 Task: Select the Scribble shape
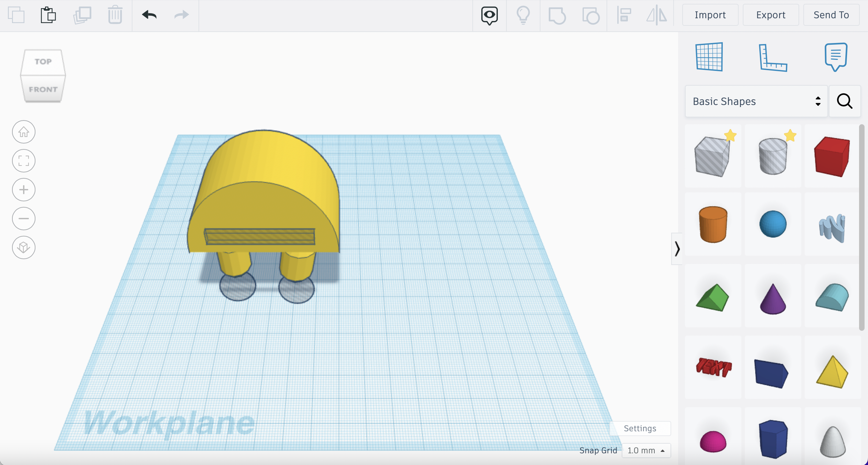832,227
